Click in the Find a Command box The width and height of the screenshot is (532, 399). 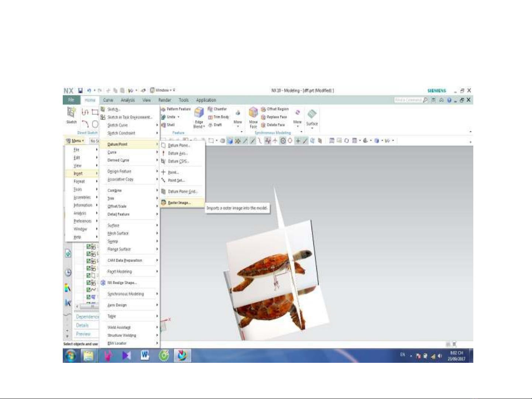(x=408, y=100)
